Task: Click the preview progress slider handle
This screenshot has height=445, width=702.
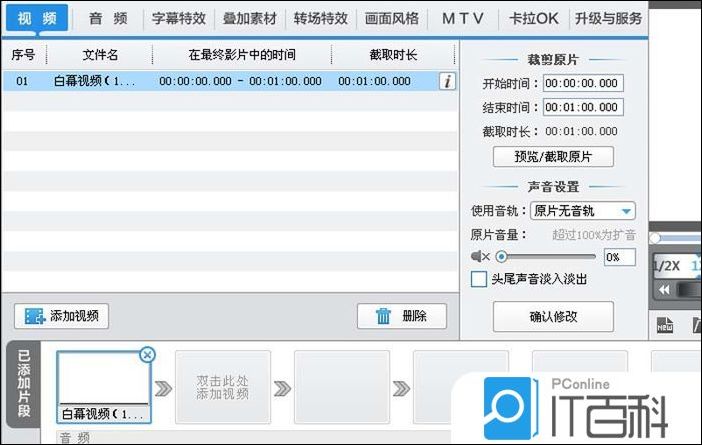Action: tap(655, 238)
